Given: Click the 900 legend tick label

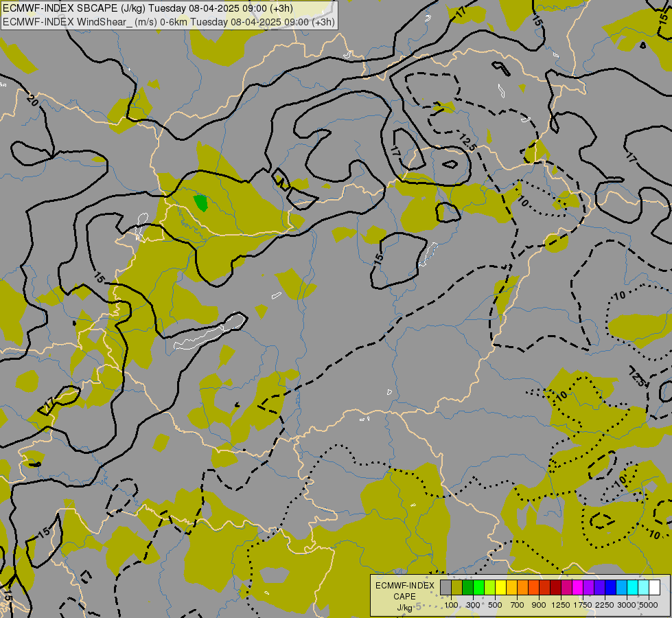Looking at the screenshot, I should point(539,605).
